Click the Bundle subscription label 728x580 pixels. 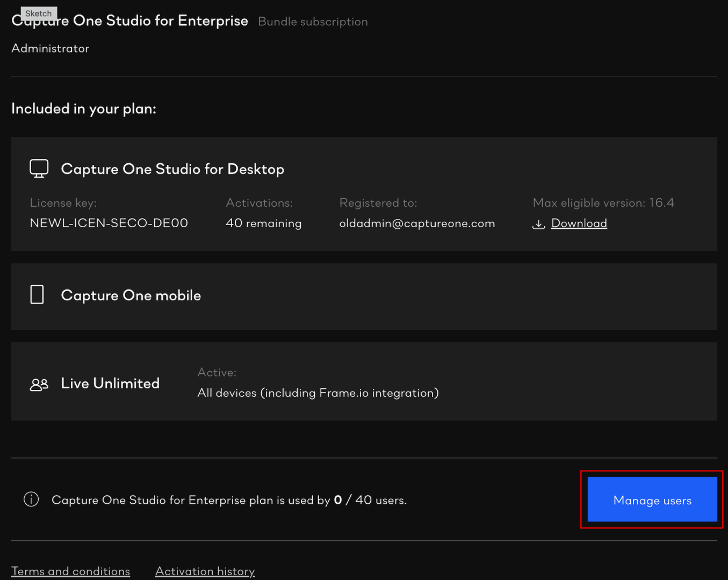point(313,22)
